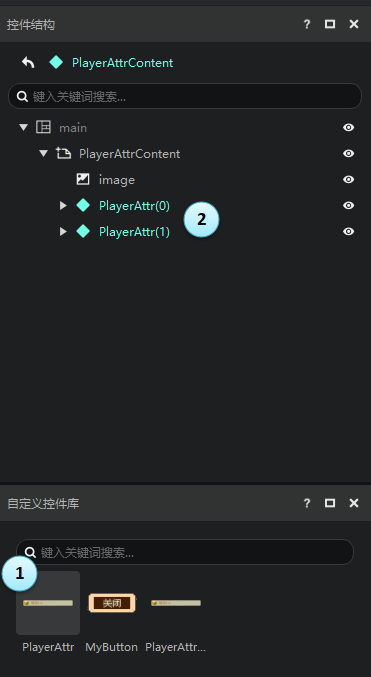The image size is (371, 677).
Task: Toggle PlayerAttr(0) eye icon
Action: coord(349,206)
